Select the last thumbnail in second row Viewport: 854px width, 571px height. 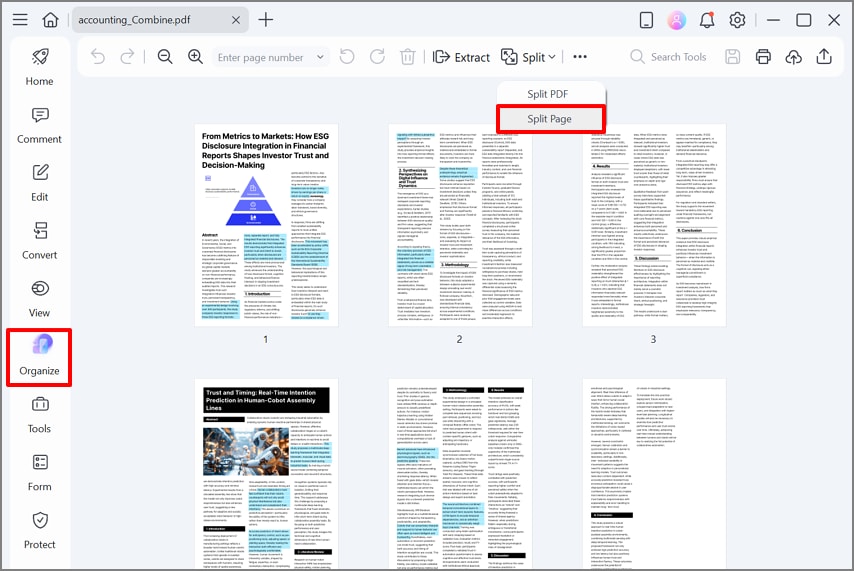point(654,475)
